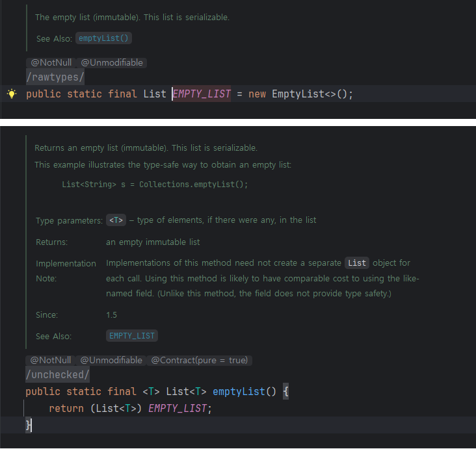The height and width of the screenshot is (449, 476).
Task: Expand the folded /unchecked/ region
Action: click(x=57, y=375)
